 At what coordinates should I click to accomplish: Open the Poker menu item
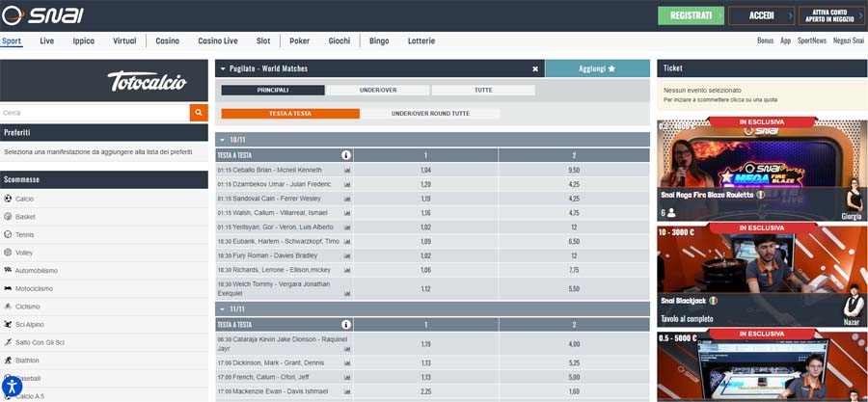(x=300, y=40)
